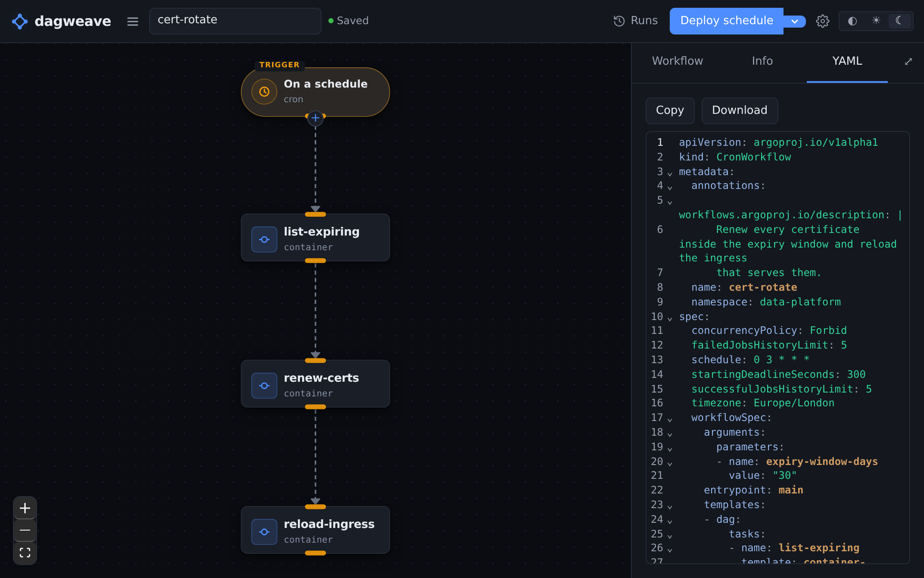Switch to dark theme moon icon
The height and width of the screenshot is (578, 924).
tap(899, 21)
